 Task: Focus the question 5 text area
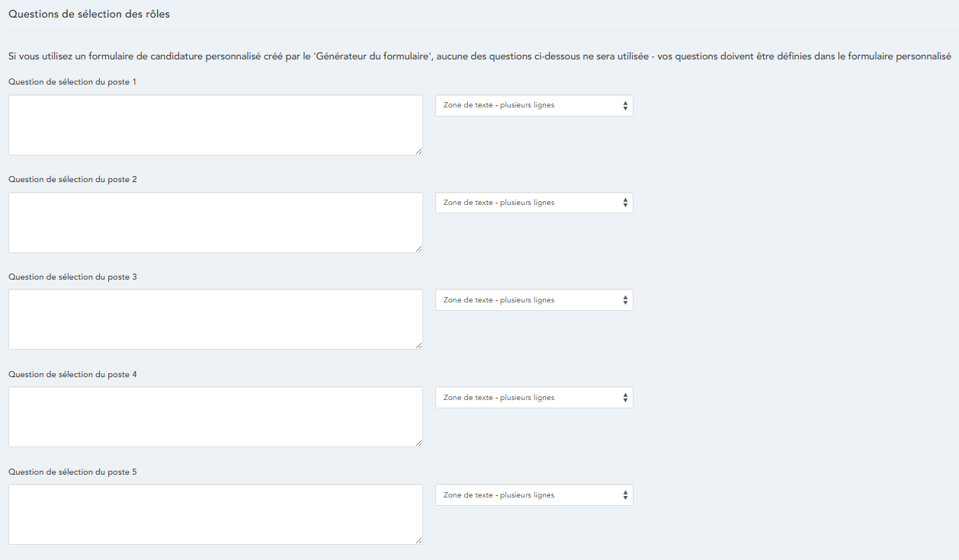pos(215,514)
